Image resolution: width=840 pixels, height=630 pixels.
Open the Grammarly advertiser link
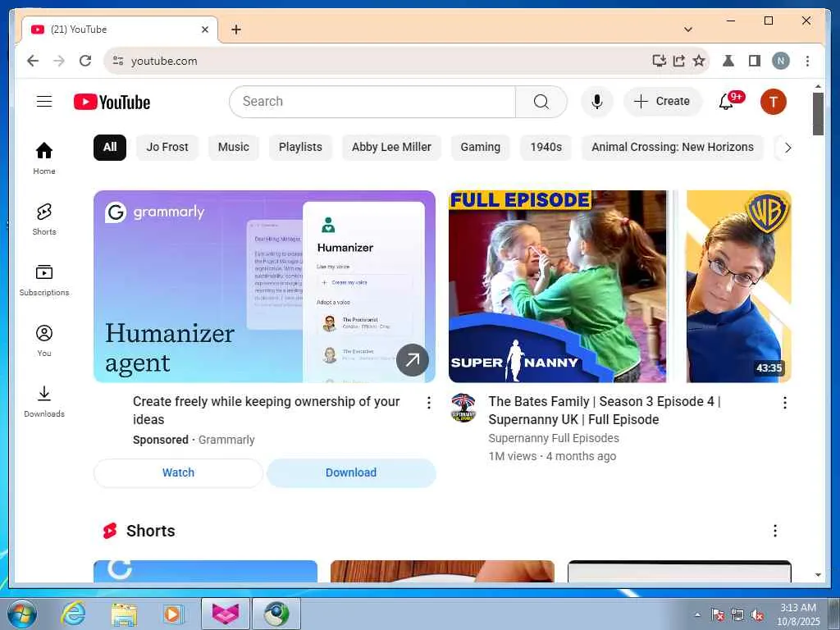click(x=226, y=440)
